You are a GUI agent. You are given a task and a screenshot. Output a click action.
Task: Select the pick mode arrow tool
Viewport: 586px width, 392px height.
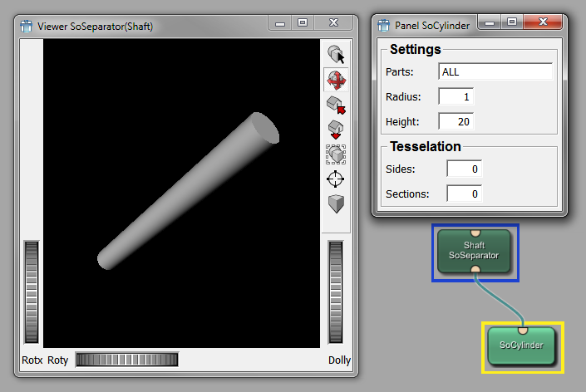336,56
